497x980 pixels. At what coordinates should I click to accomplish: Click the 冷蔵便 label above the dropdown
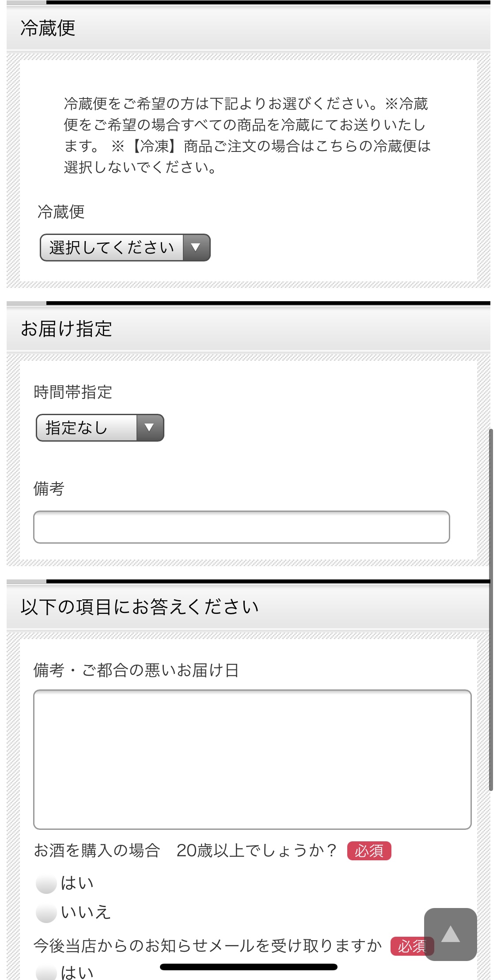tap(61, 212)
